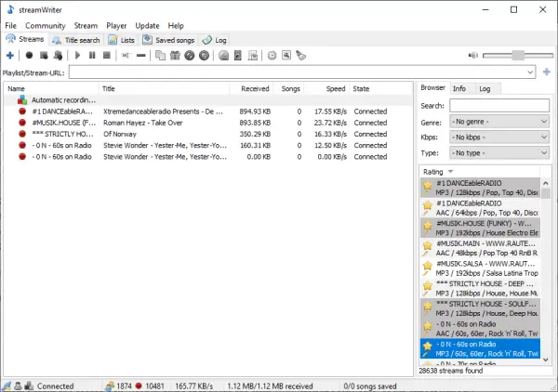This screenshot has height=392, width=558.
Task: Click the users icon beside 1874 in status bar
Action: click(110, 385)
